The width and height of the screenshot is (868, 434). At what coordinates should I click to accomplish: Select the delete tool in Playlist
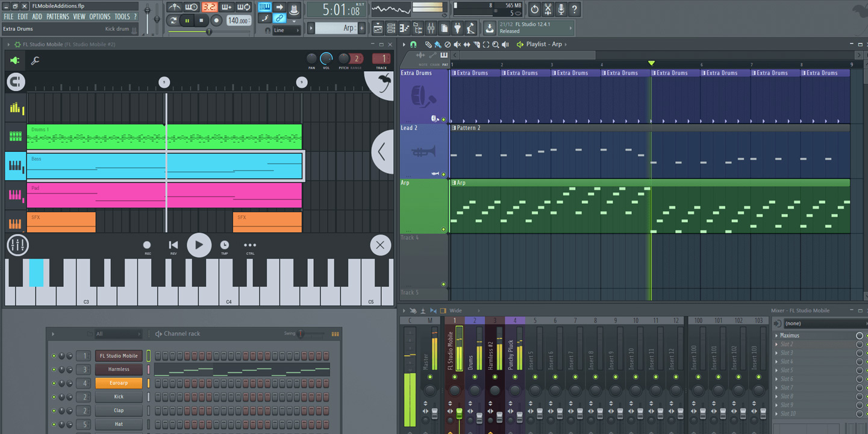(448, 44)
